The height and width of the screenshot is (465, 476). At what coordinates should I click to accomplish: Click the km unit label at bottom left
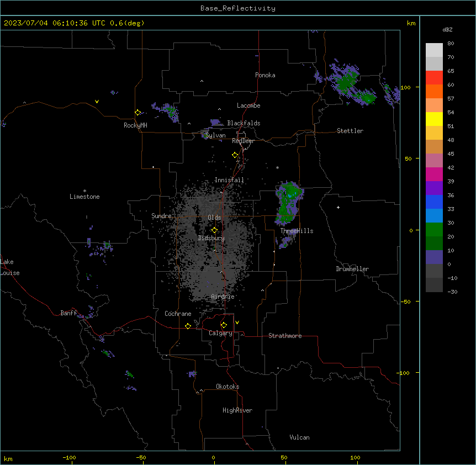[8, 459]
